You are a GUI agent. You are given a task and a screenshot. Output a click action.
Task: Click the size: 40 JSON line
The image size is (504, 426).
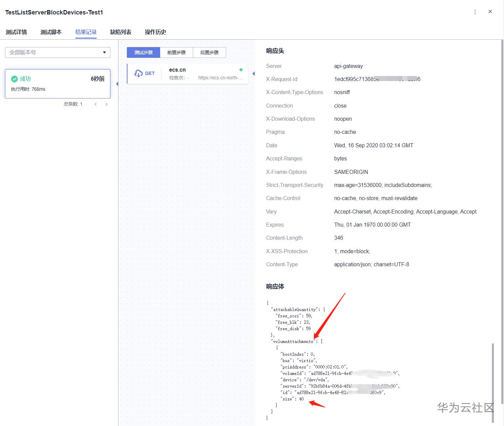[292, 399]
